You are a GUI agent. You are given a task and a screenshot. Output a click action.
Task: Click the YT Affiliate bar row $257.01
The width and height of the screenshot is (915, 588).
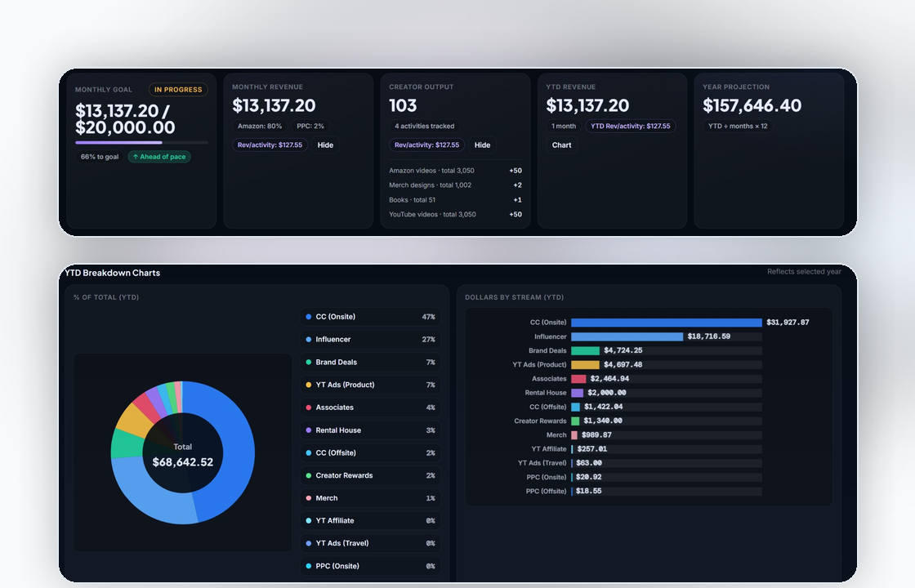point(667,449)
